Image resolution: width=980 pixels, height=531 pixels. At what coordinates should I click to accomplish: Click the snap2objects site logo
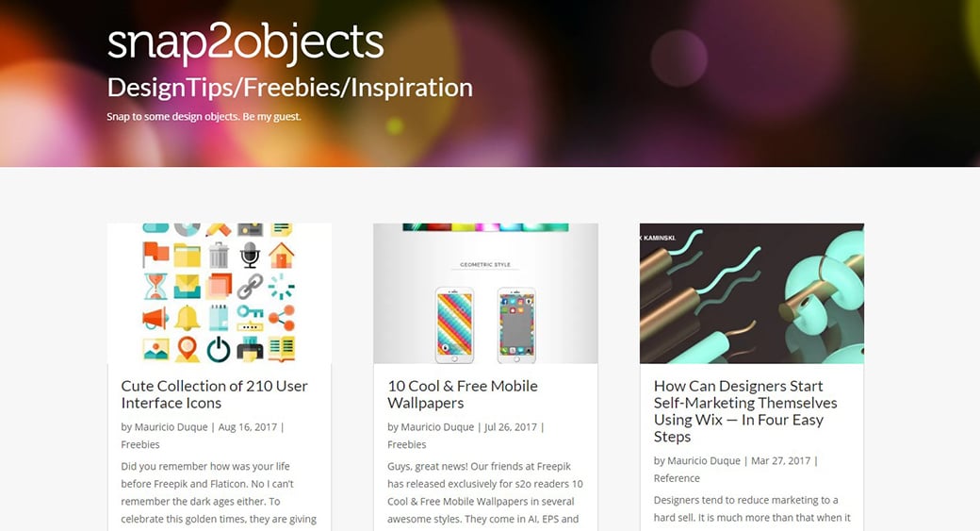coord(245,42)
